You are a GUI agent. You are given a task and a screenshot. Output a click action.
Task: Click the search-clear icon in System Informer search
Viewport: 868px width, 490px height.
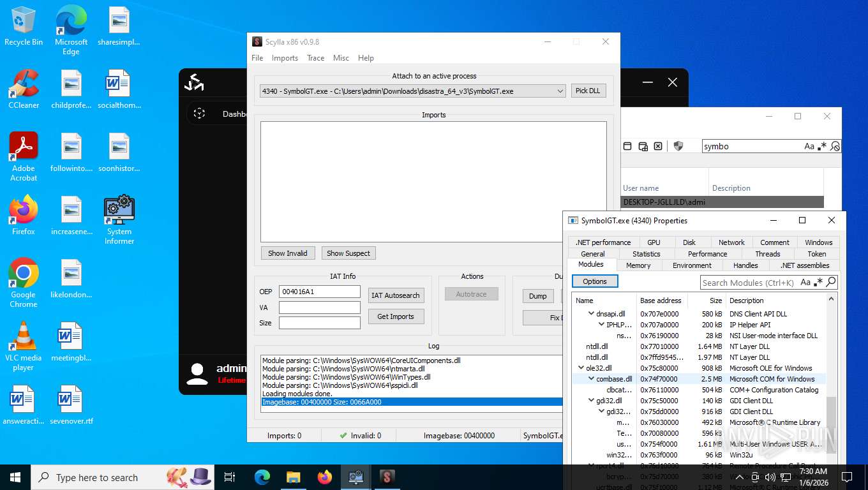pos(835,146)
